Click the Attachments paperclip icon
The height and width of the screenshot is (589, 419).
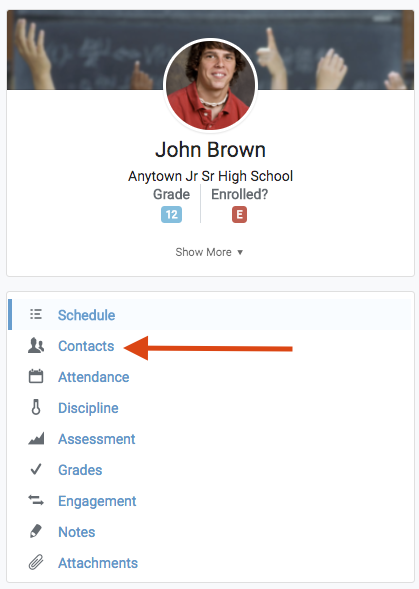click(x=36, y=562)
